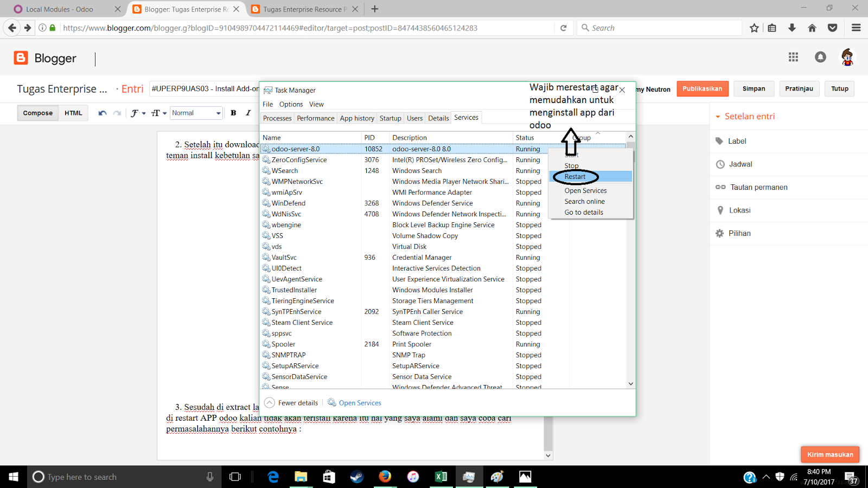Open File Explorer from taskbar
The image size is (868, 488).
(x=301, y=477)
